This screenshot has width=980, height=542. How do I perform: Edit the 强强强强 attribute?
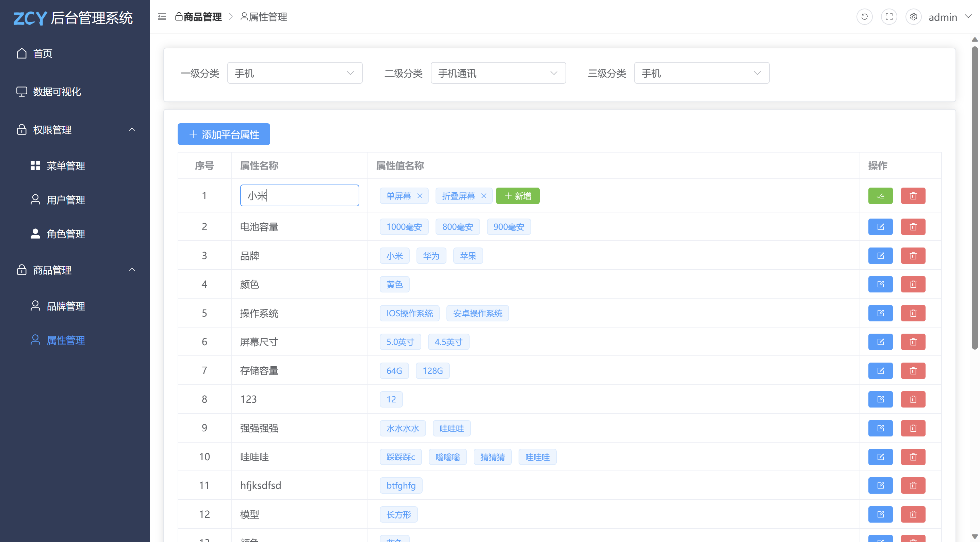tap(880, 428)
